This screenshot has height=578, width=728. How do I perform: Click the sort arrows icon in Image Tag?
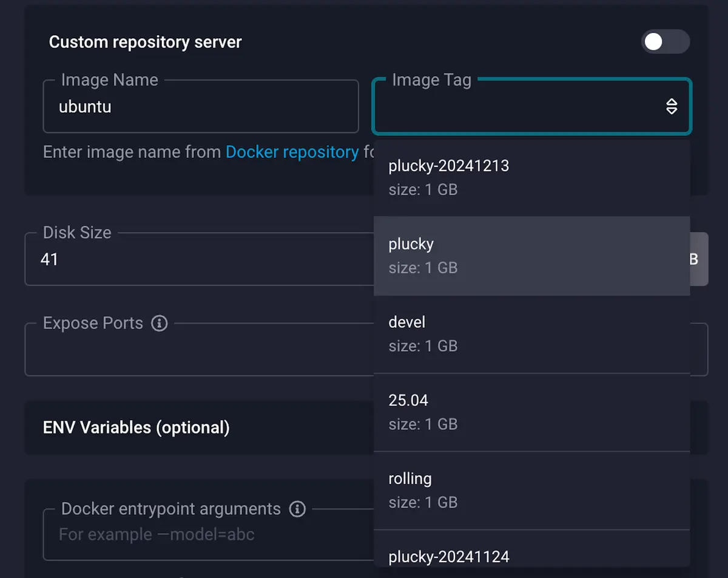672,106
